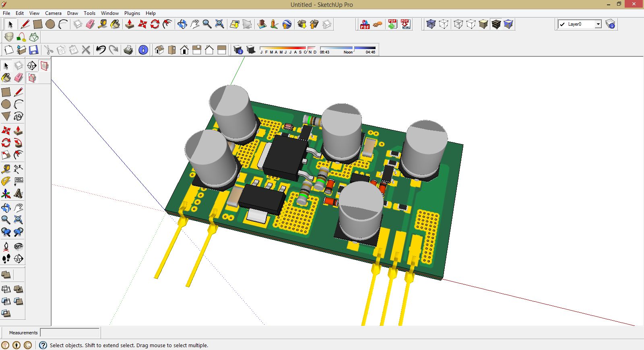The image size is (644, 350).
Task: Click the PDF to HTML export icon
Action: (405, 24)
